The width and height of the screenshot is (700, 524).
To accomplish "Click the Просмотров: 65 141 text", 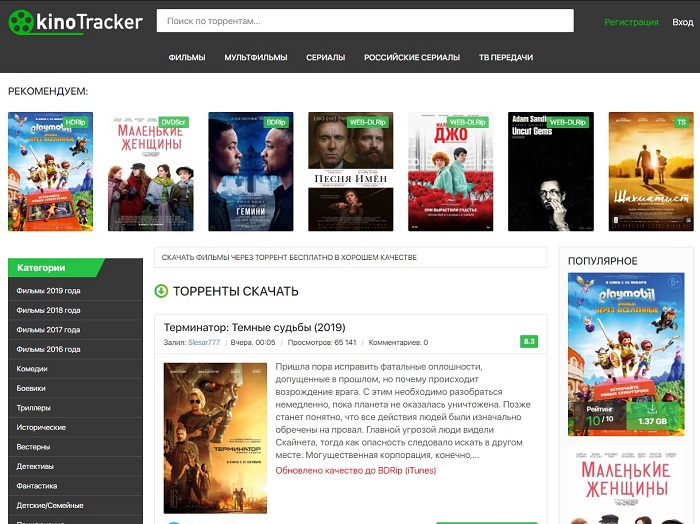I will [x=322, y=342].
